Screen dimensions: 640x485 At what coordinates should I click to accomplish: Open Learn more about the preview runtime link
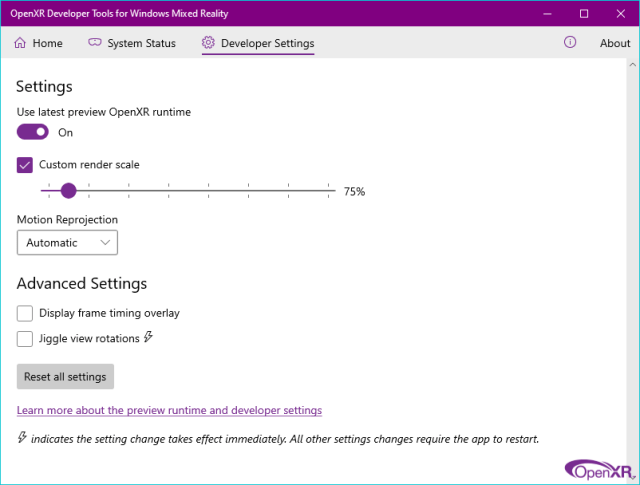(169, 410)
